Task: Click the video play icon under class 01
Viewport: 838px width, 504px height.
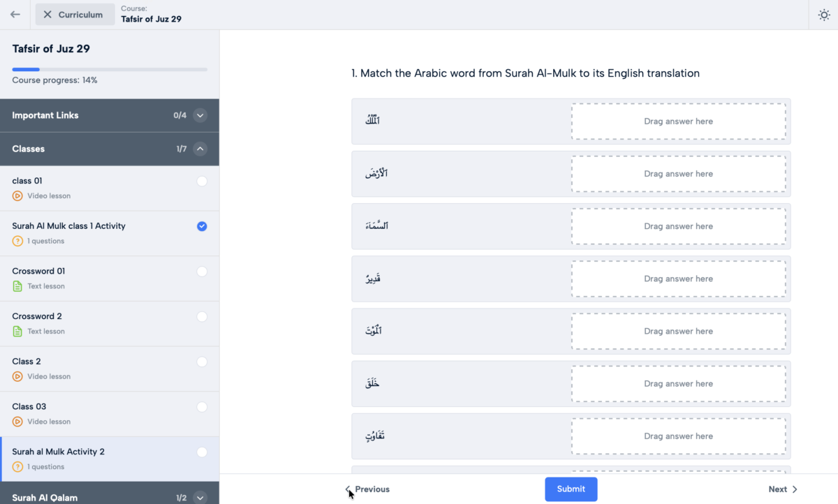Action: click(17, 196)
